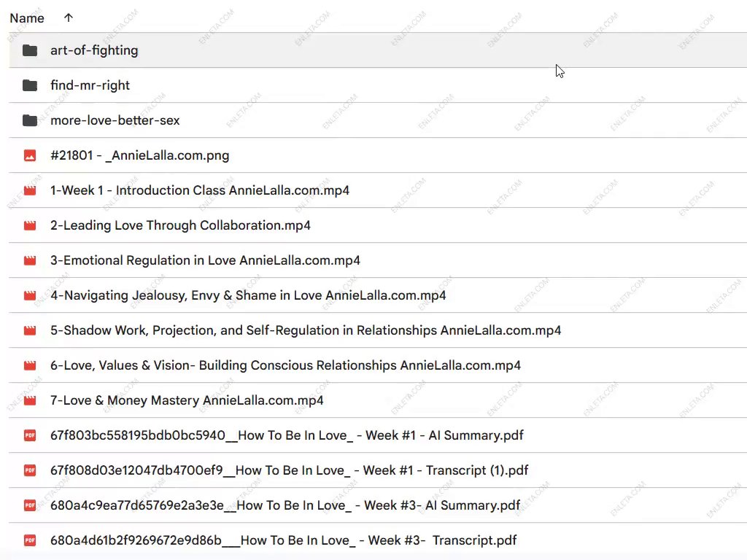The width and height of the screenshot is (747, 560).
Task: Select 67f808d0... Week #1 - Transcript (1).pdf
Action: [x=290, y=470]
